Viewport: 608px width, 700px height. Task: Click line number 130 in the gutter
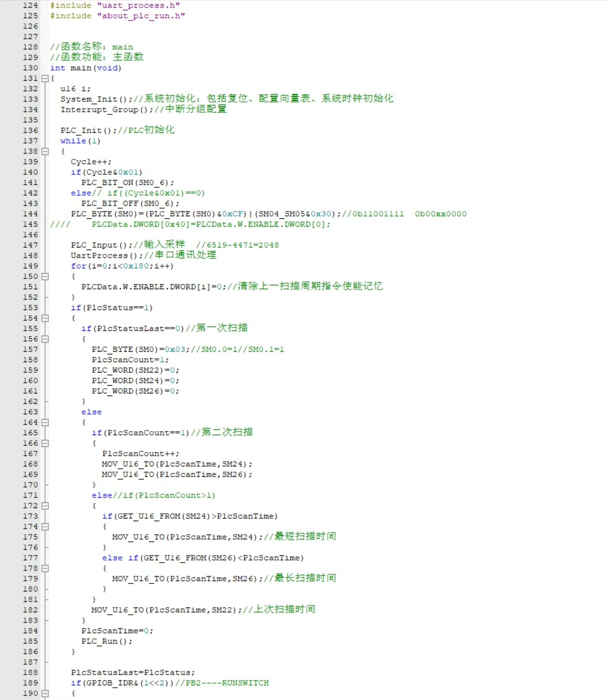[x=30, y=68]
